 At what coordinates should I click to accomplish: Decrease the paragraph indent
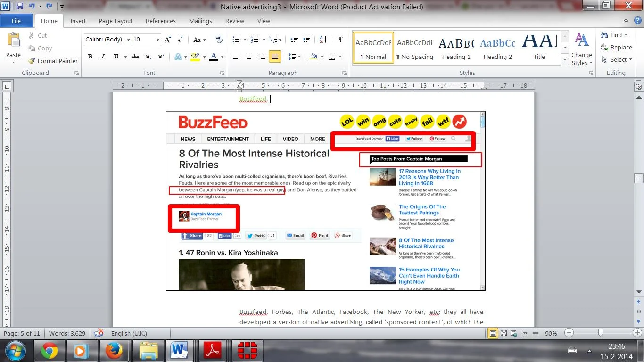coord(294,40)
